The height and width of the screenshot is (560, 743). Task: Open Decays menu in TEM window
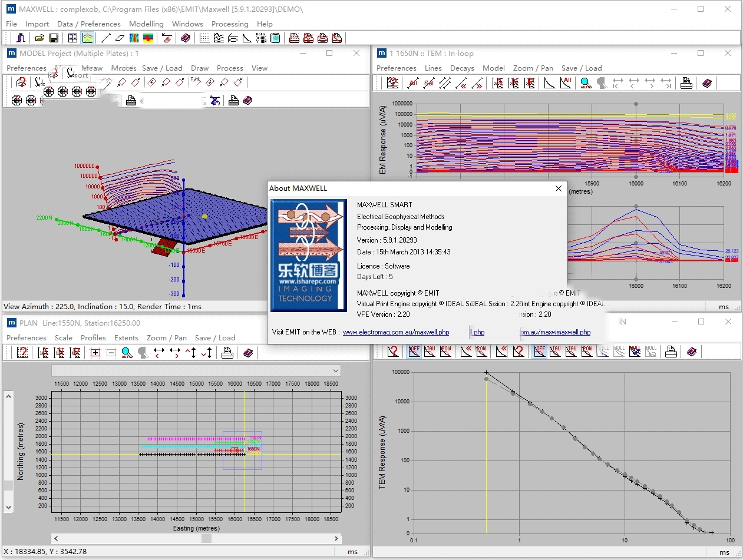coord(462,68)
